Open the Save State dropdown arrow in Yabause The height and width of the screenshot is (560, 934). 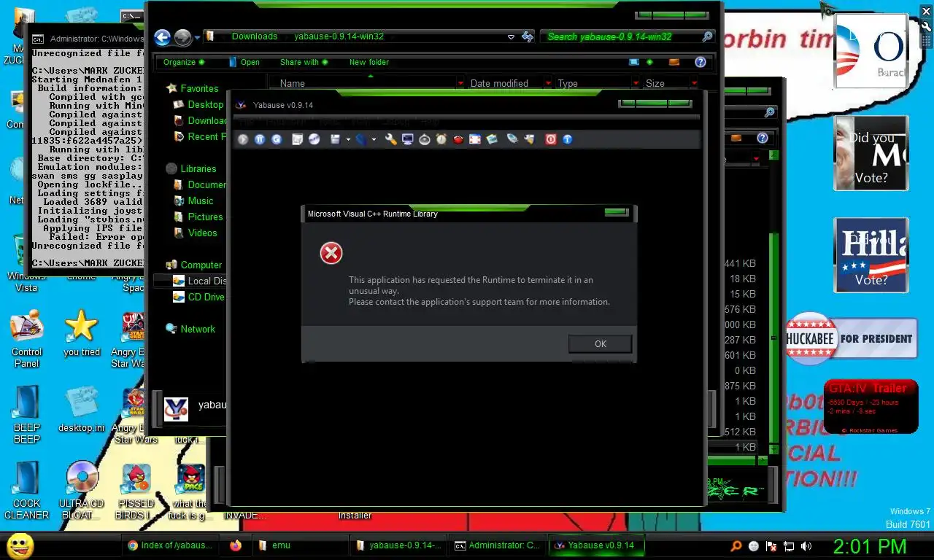[x=348, y=139]
